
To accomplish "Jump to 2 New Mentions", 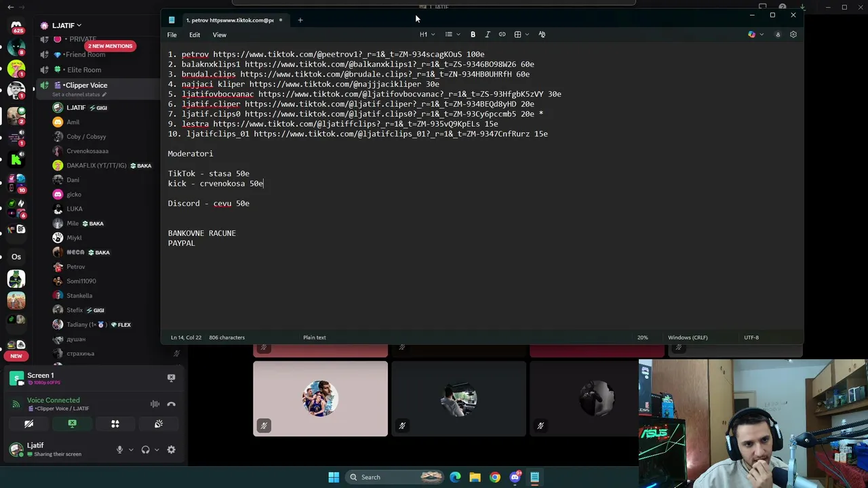I will point(110,46).
